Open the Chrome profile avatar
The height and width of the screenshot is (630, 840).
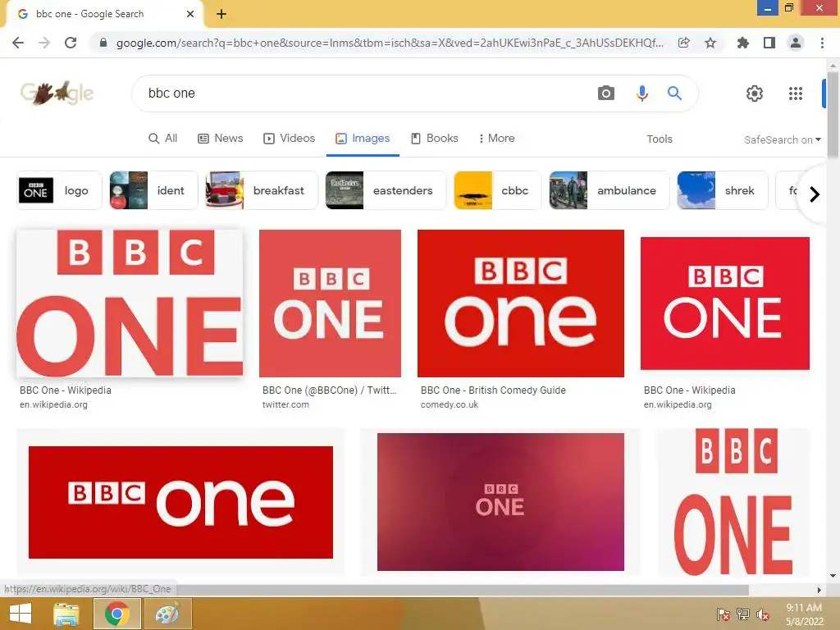click(796, 43)
